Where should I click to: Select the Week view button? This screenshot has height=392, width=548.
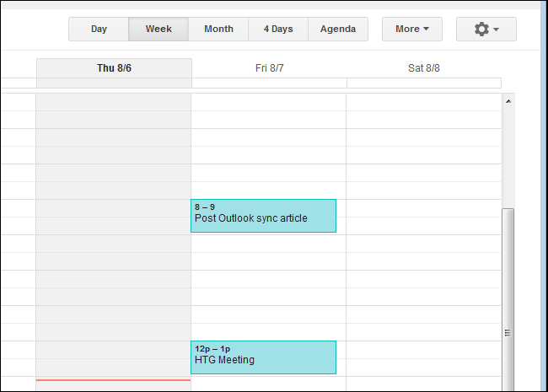[x=158, y=30]
